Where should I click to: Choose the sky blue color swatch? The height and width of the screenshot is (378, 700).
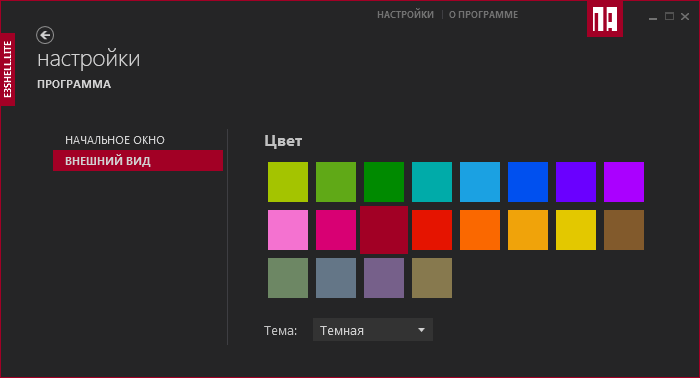coord(480,182)
